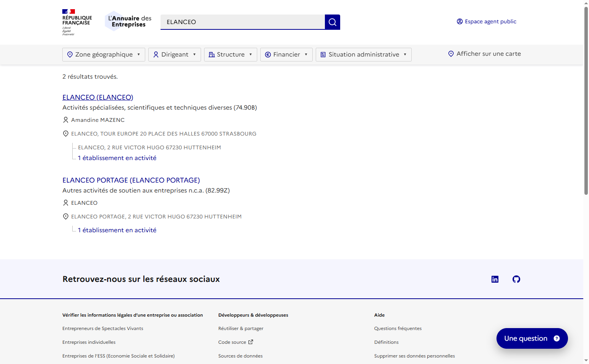Open établissement link under ELANCEO PORTAGE
The image size is (589, 364).
tap(117, 230)
